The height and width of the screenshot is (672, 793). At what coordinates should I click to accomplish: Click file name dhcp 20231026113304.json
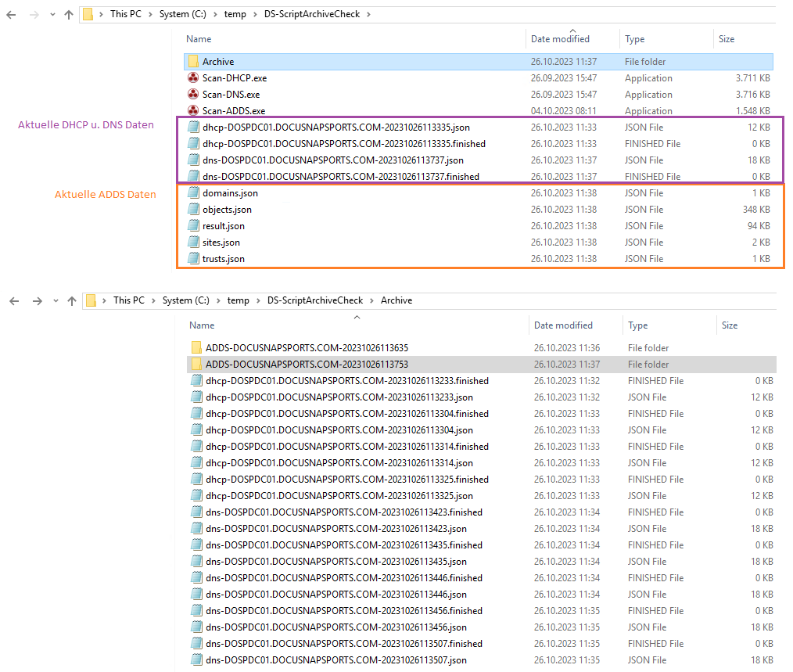339,430
